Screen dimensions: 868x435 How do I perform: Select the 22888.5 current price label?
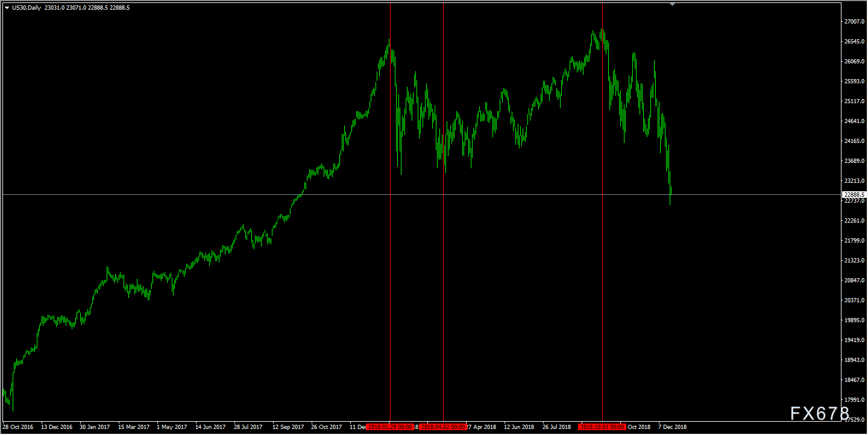click(855, 194)
